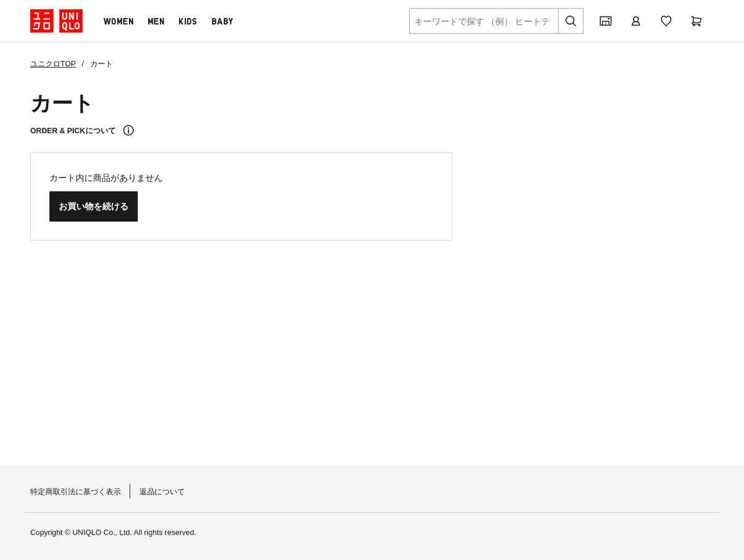Click the magnifying glass search button
Viewport: 744px width, 560px height.
[x=571, y=21]
